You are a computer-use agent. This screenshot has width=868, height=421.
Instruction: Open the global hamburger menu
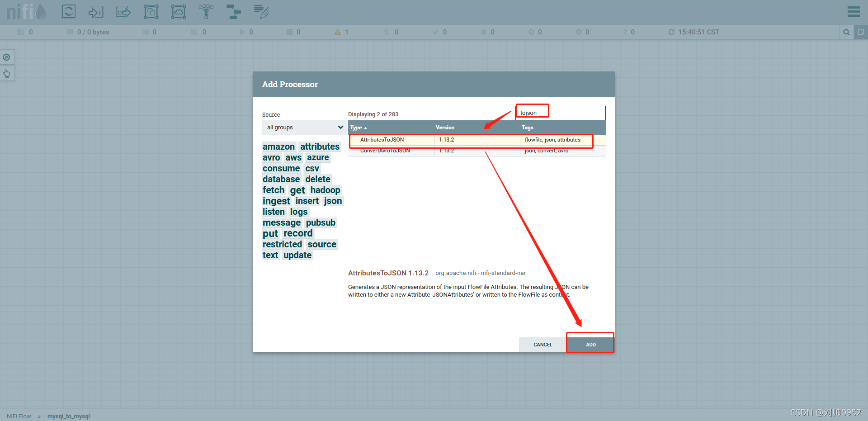(x=854, y=11)
